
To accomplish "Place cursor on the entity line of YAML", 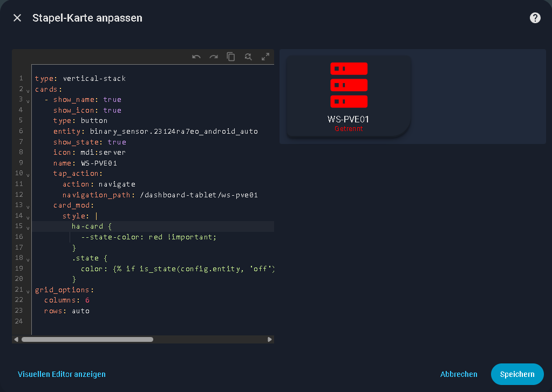I will point(162,131).
